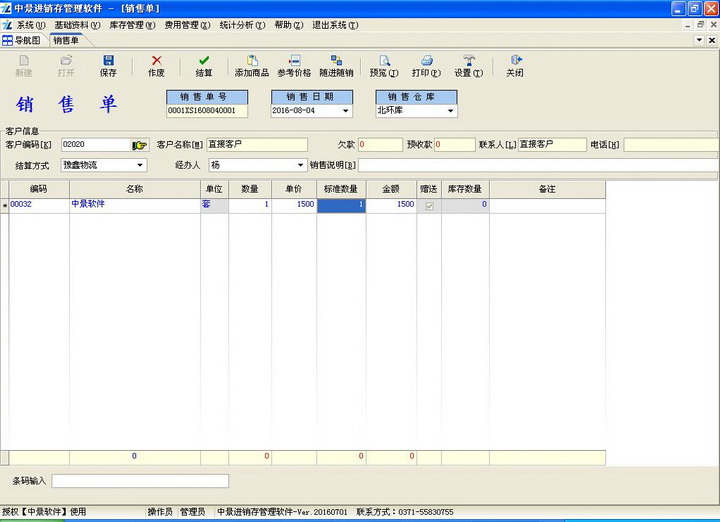Click the customer lookup hand icon
720x522 pixels.
pyautogui.click(x=139, y=145)
